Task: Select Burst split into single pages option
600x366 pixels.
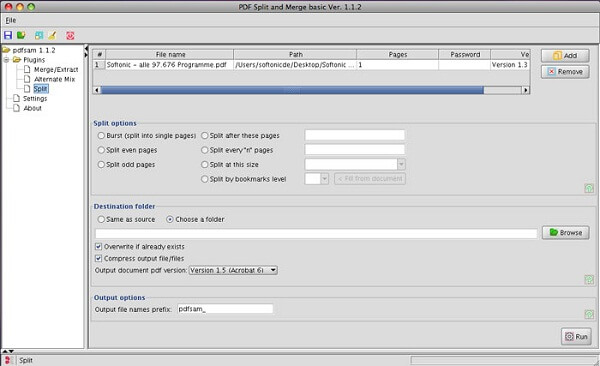Action: 101,136
